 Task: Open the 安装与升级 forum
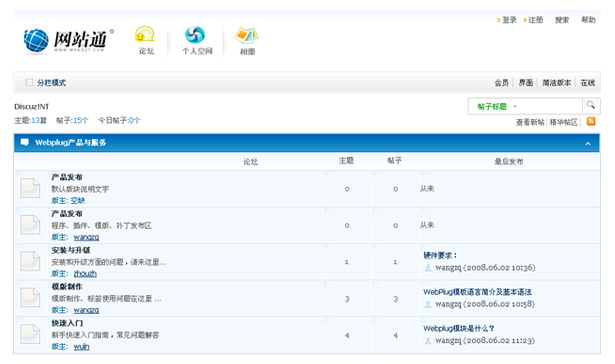pos(71,250)
